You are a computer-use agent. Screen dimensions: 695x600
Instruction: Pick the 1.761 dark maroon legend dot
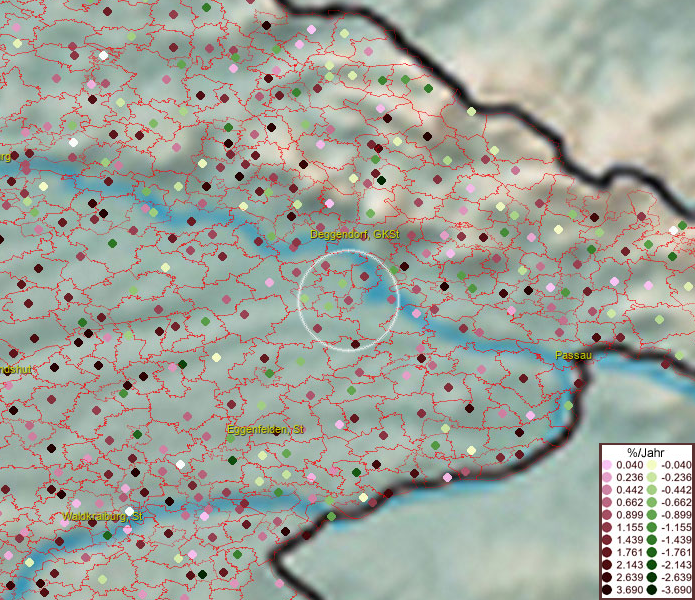tap(607, 552)
